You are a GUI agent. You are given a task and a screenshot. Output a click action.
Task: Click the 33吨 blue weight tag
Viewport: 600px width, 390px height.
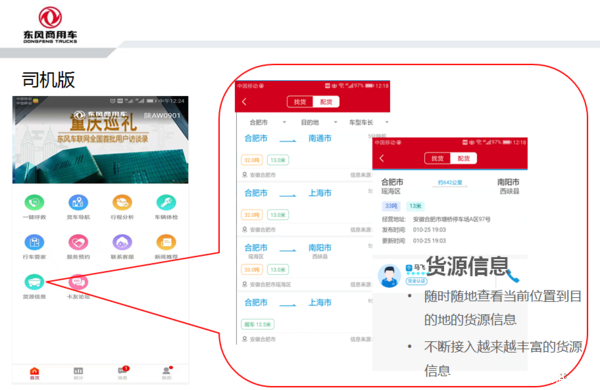pyautogui.click(x=391, y=206)
